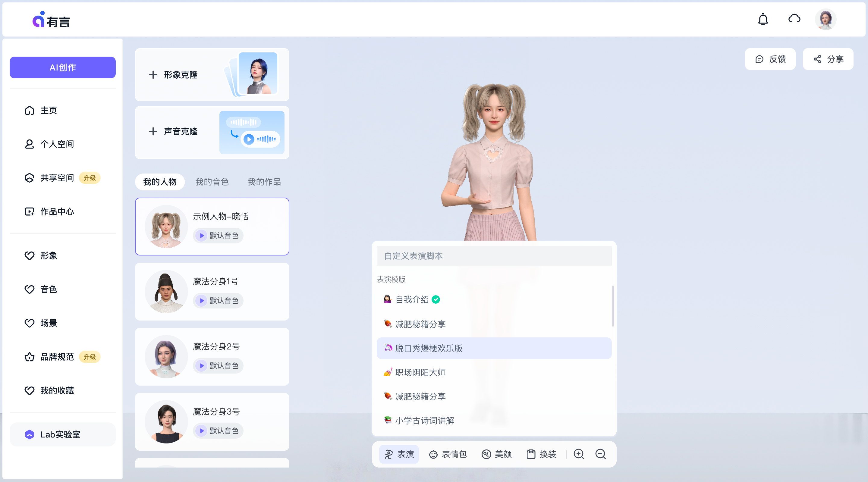868x482 pixels.
Task: Toggle the 表演 performance panel
Action: (x=399, y=454)
